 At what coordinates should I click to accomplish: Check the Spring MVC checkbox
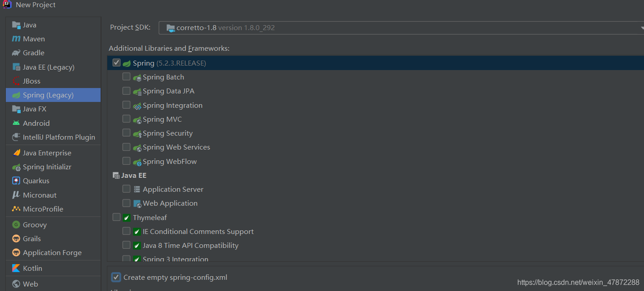(126, 119)
